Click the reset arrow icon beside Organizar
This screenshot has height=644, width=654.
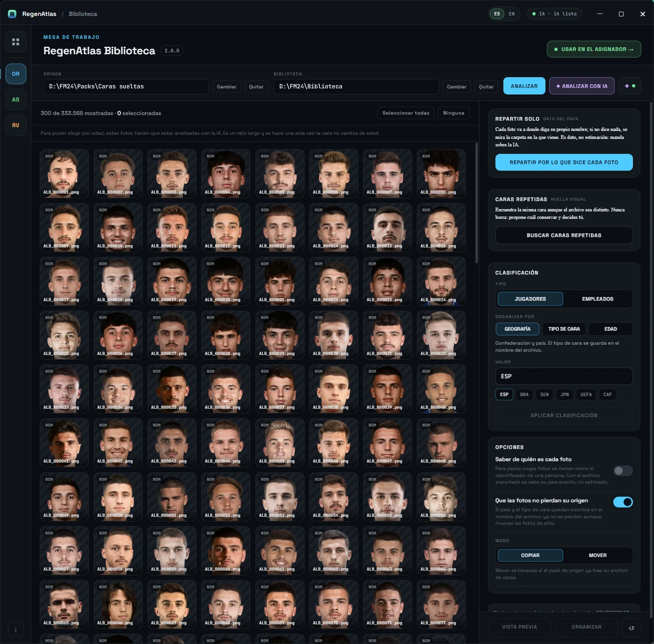click(x=632, y=628)
